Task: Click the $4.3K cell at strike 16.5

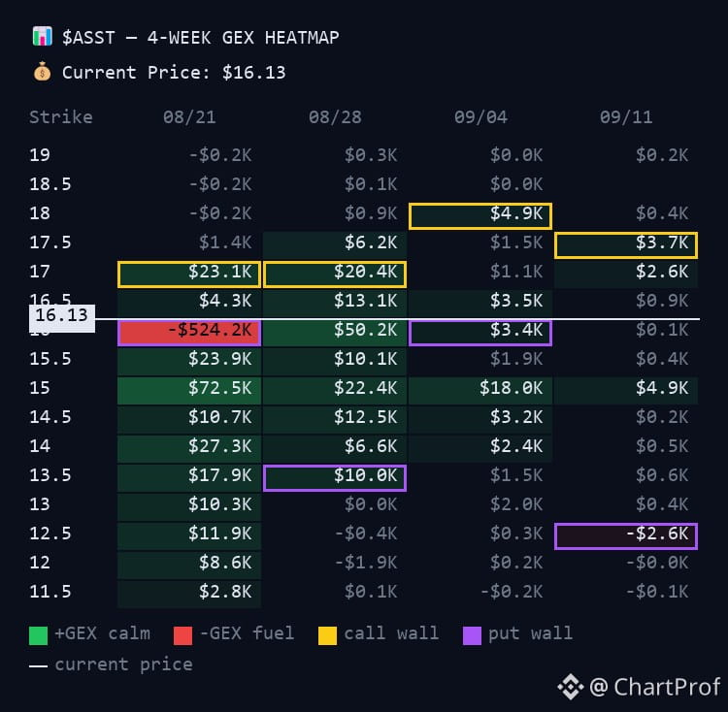Action: click(x=189, y=303)
